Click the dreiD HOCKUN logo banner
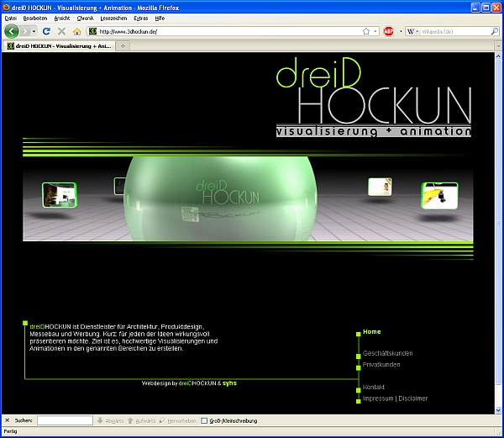The width and height of the screenshot is (504, 438). coord(374,98)
